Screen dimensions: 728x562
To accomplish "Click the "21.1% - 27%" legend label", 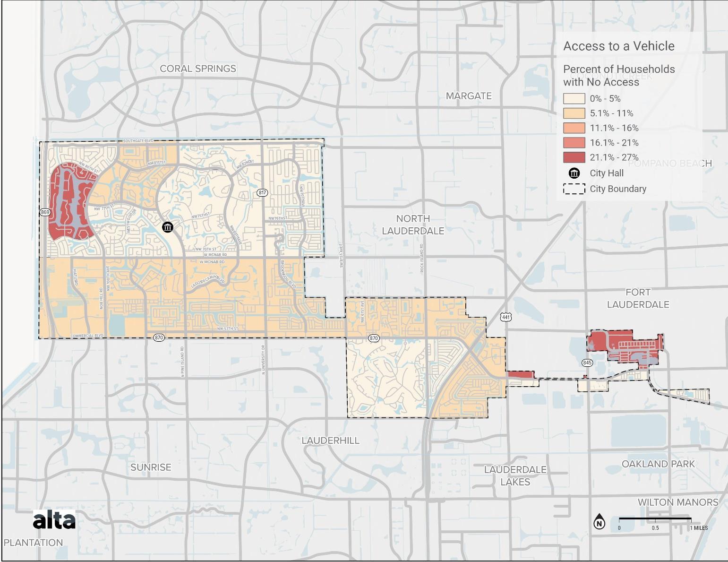I will point(614,157).
